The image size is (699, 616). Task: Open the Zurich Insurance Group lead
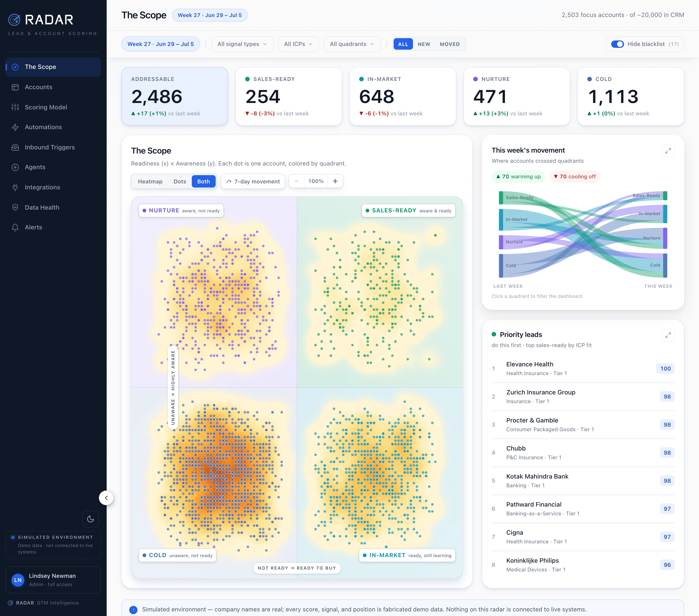[x=583, y=397]
